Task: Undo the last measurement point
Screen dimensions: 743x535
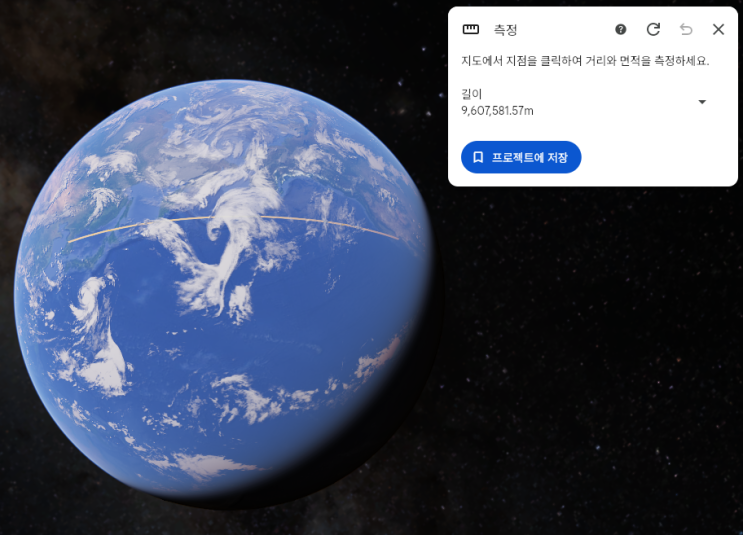Action: pyautogui.click(x=686, y=29)
